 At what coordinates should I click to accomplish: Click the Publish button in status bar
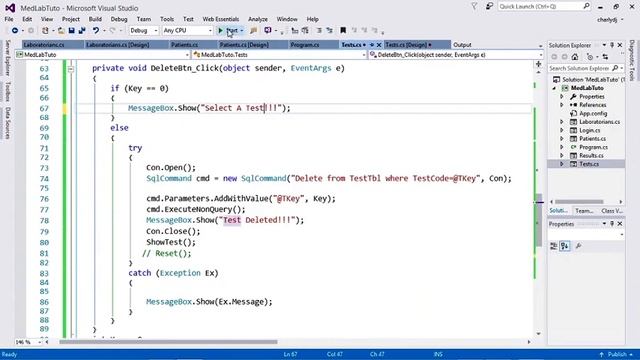coord(617,354)
